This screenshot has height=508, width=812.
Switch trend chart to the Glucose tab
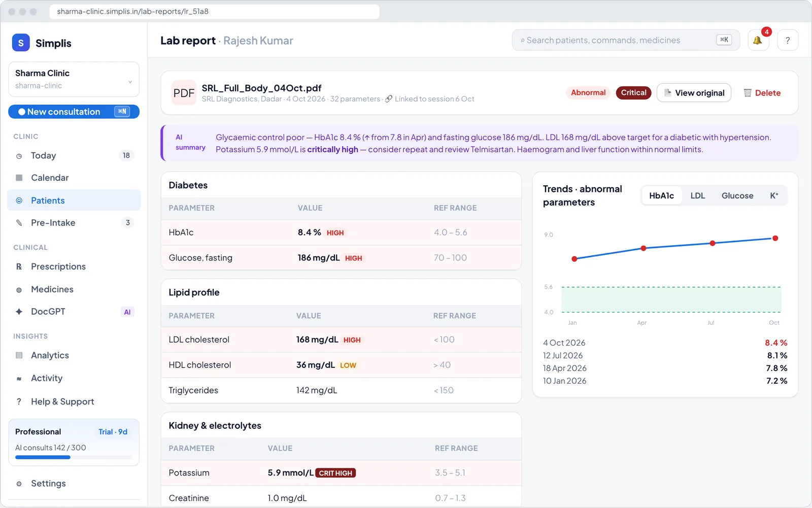(x=737, y=195)
